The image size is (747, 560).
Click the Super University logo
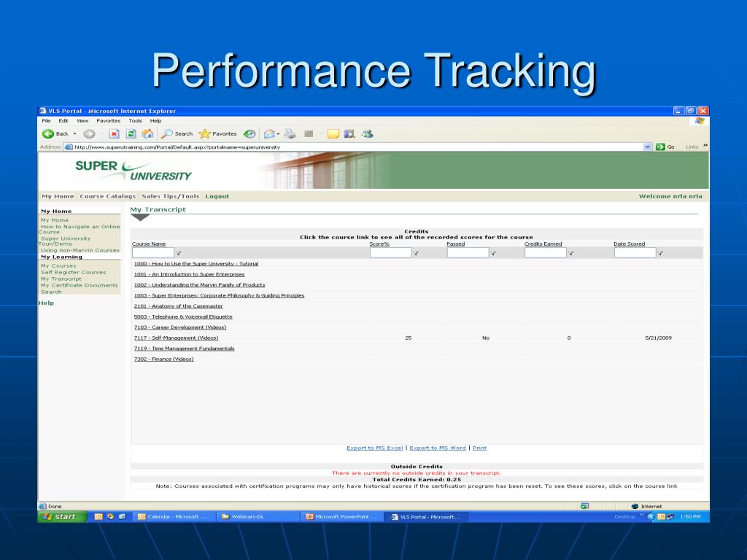(x=133, y=171)
